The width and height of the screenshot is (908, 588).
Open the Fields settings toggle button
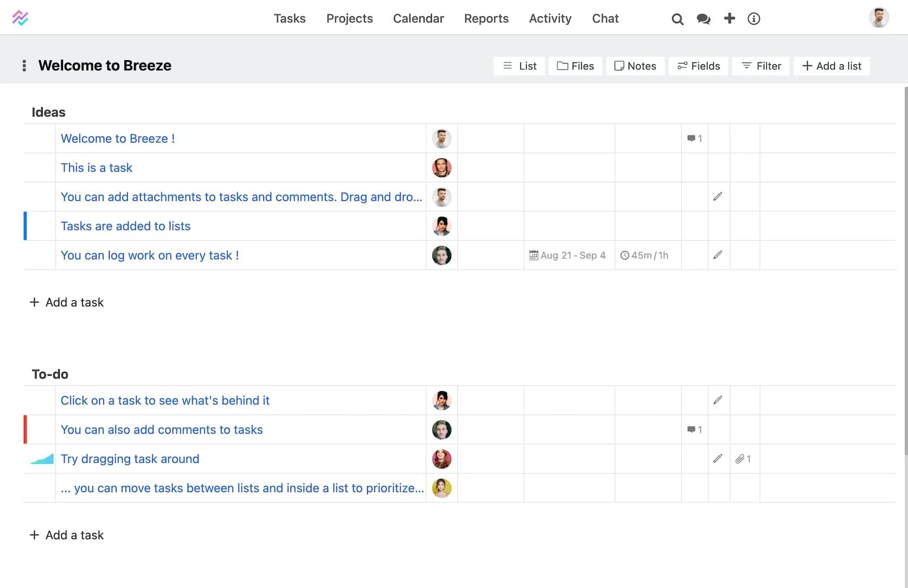(699, 66)
